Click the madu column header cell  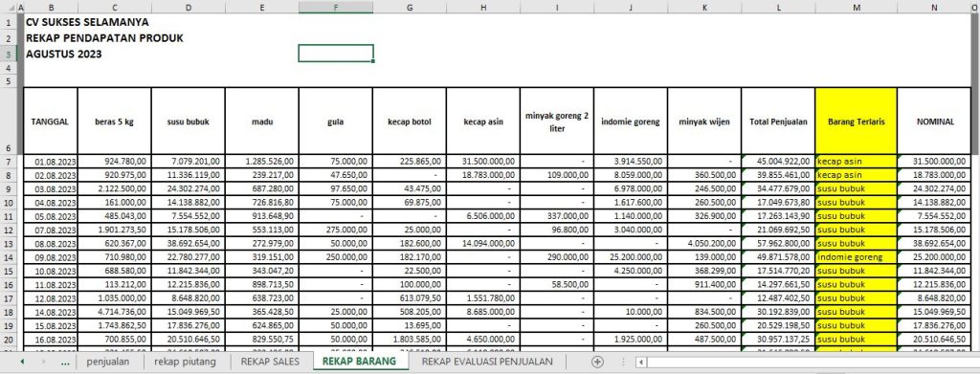[262, 121]
